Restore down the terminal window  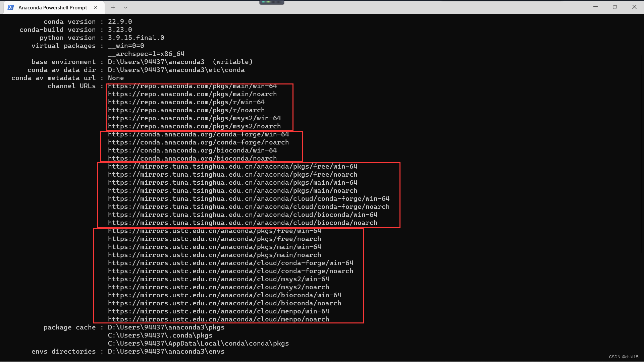tap(615, 7)
